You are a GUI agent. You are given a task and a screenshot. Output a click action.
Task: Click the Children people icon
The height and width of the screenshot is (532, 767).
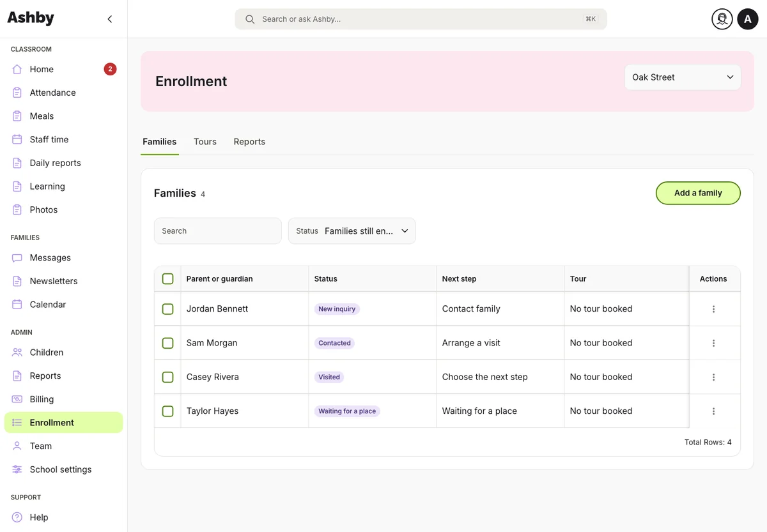point(17,353)
